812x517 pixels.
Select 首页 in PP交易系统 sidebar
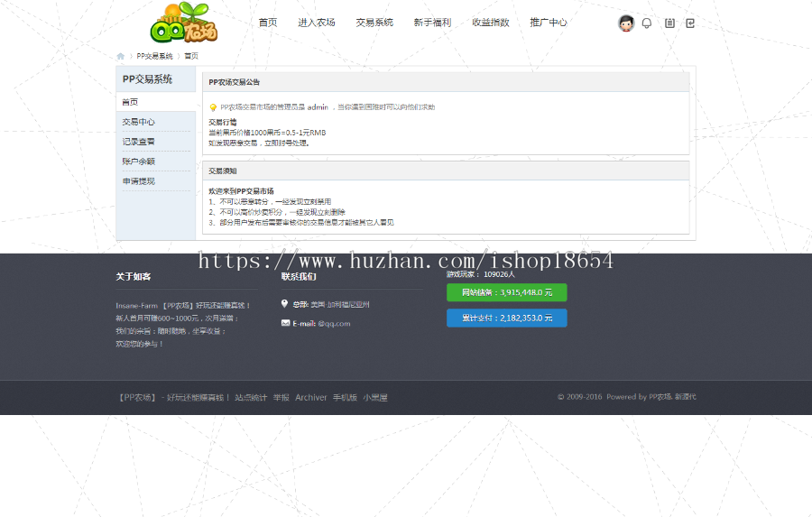point(156,102)
